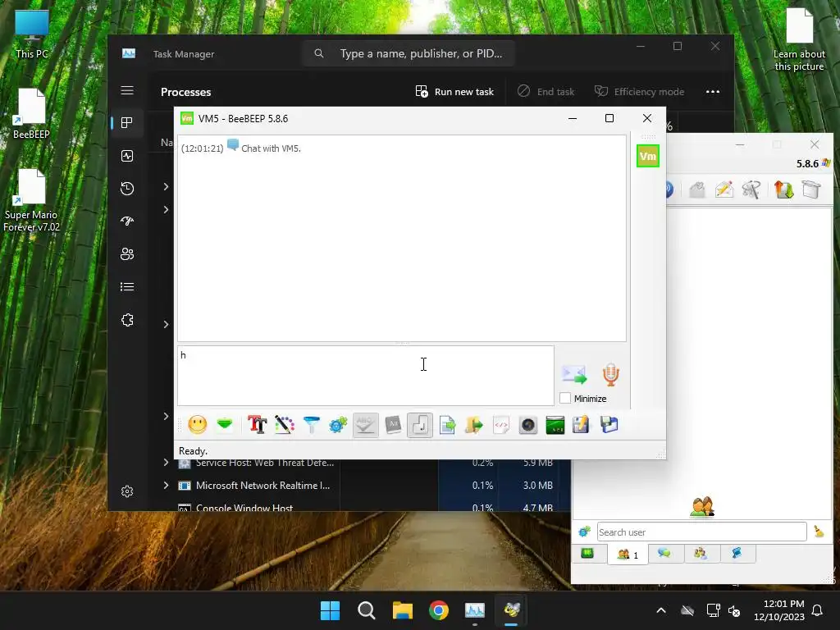Screen dimensions: 840x630
Task: Click the green down-arrow buzz icon
Action: (x=225, y=426)
